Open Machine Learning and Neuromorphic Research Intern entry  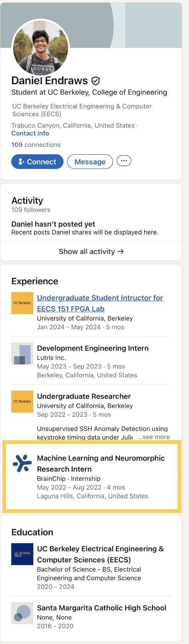click(x=91, y=477)
